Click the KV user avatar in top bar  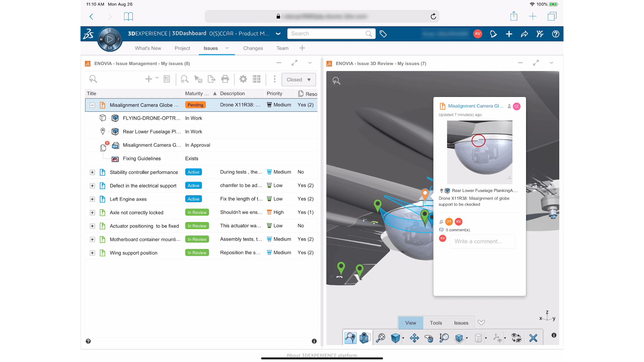click(x=478, y=34)
